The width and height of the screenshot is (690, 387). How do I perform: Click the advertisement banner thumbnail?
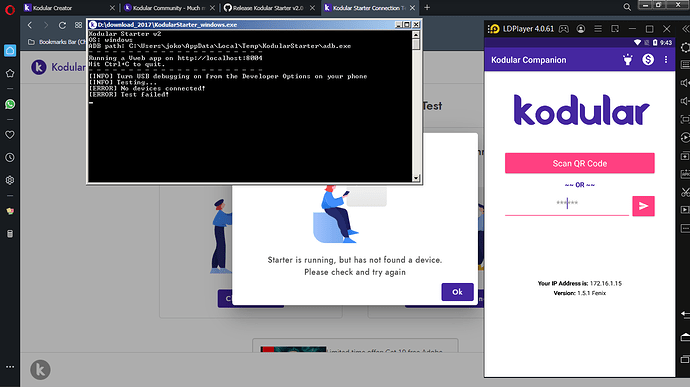(294, 350)
